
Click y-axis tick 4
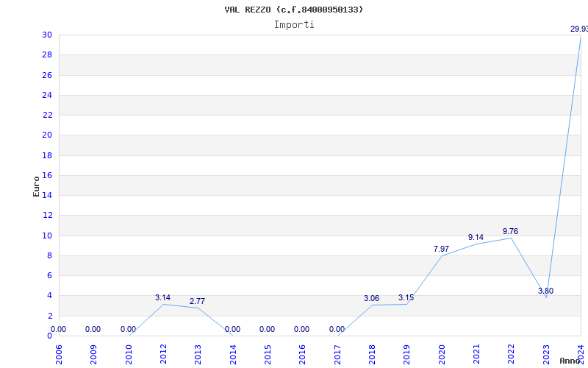tap(50, 296)
